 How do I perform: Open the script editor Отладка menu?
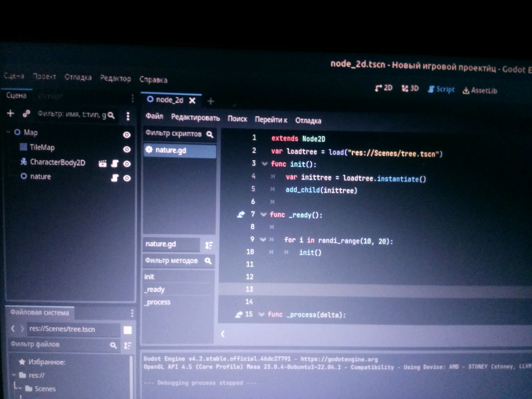point(308,121)
